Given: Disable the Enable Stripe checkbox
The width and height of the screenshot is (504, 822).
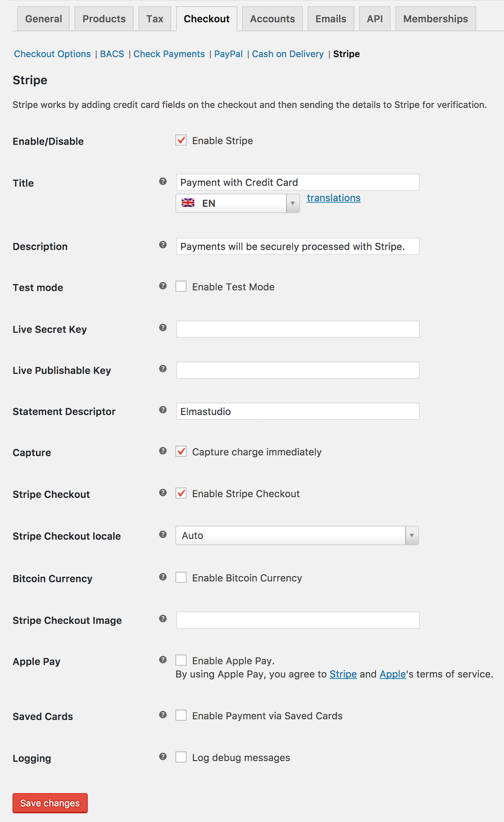Looking at the screenshot, I should coord(181,140).
